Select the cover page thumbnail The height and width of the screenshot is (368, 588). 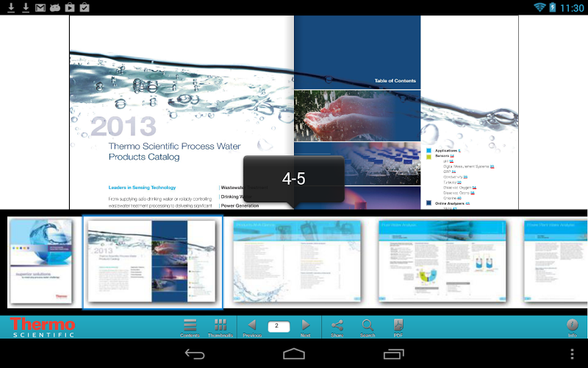coord(41,261)
